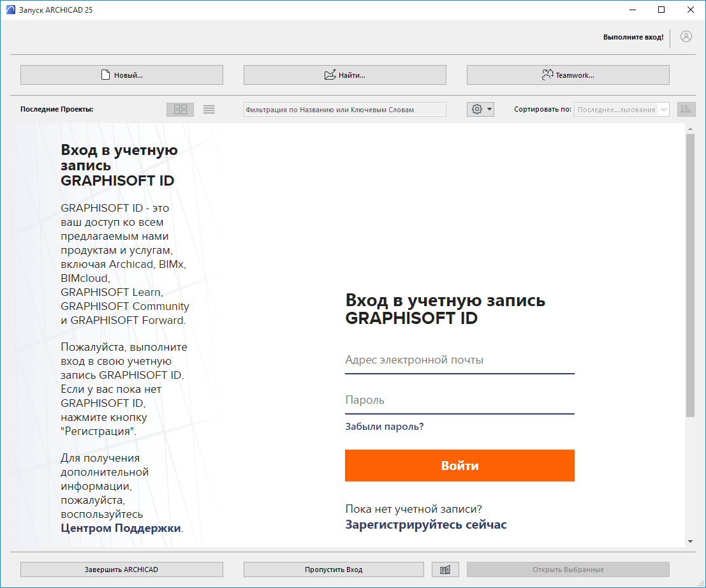Image resolution: width=706 pixels, height=588 pixels.
Task: Click the user account profile icon
Action: (686, 36)
